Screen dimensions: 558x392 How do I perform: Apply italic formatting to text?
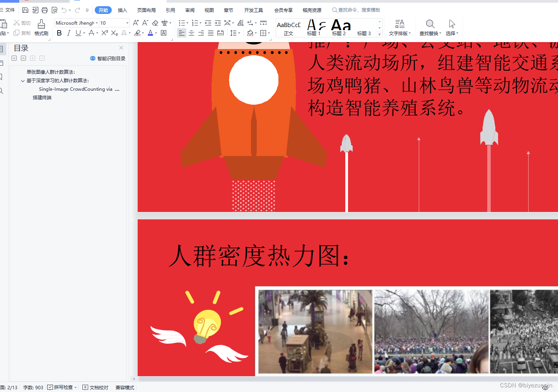[68, 33]
